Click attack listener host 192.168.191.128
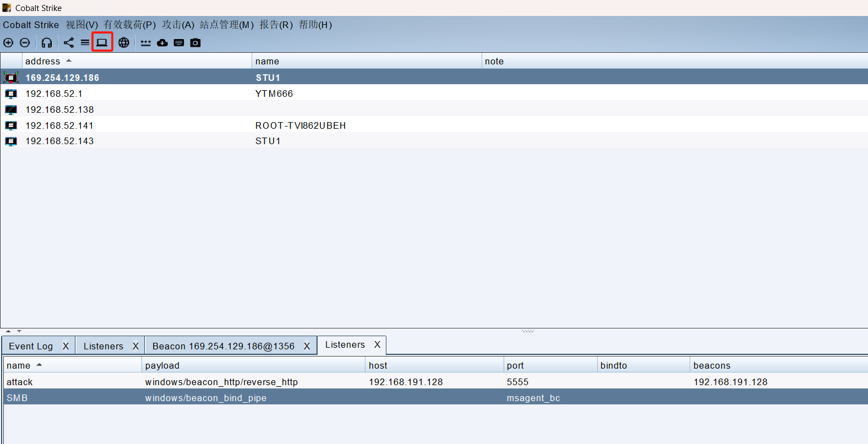Image resolution: width=868 pixels, height=444 pixels. (x=406, y=382)
